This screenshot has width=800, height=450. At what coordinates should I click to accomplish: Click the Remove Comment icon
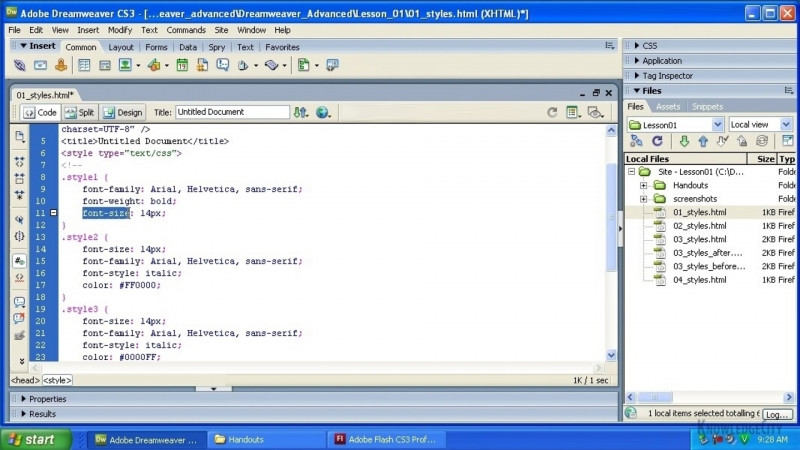point(19,318)
